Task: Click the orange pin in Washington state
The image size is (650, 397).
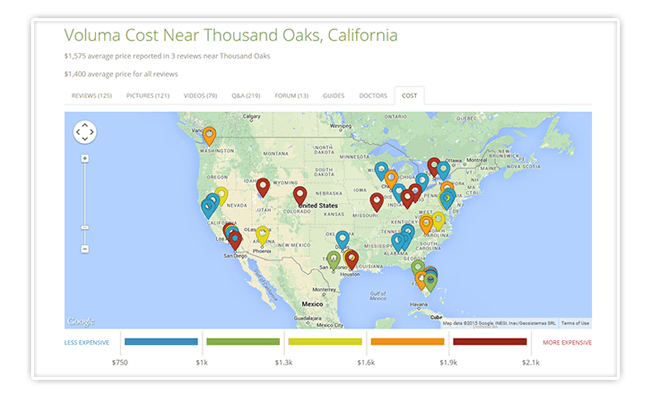Action: tap(209, 136)
